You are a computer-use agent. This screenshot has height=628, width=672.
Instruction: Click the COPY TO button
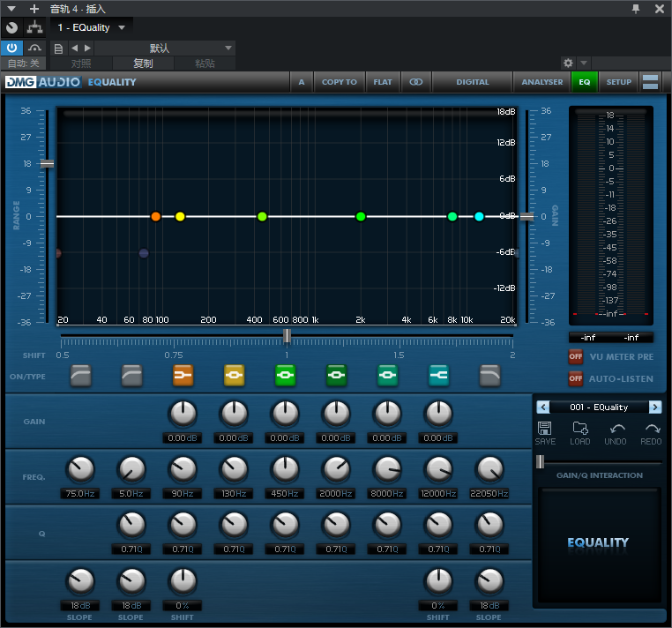[x=339, y=82]
